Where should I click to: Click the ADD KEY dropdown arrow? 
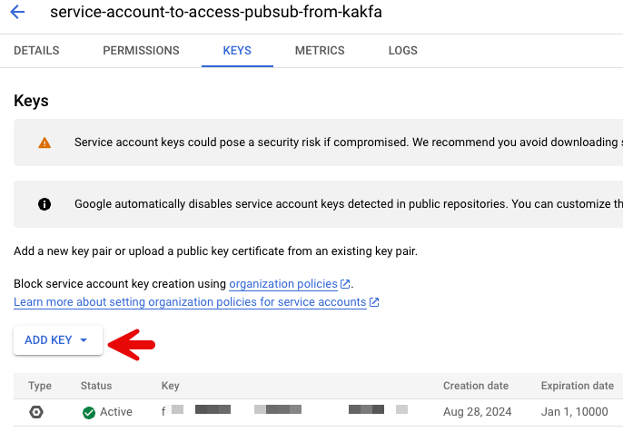[84, 340]
